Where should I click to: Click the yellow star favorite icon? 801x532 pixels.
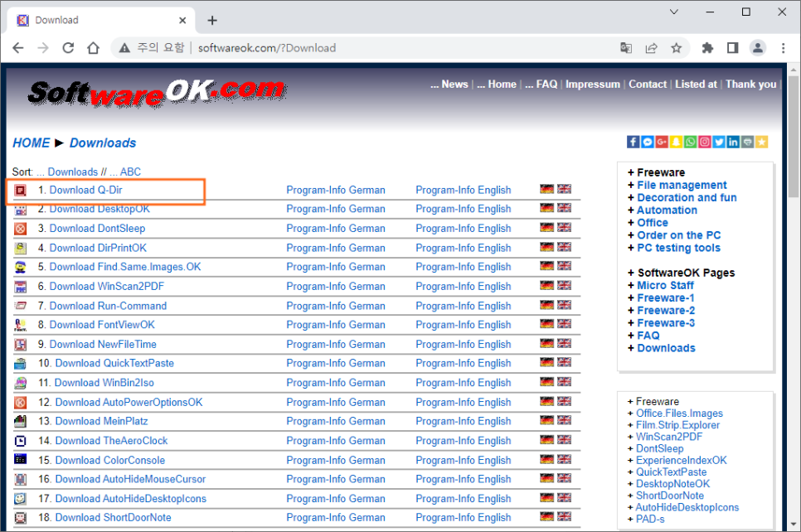click(x=762, y=142)
